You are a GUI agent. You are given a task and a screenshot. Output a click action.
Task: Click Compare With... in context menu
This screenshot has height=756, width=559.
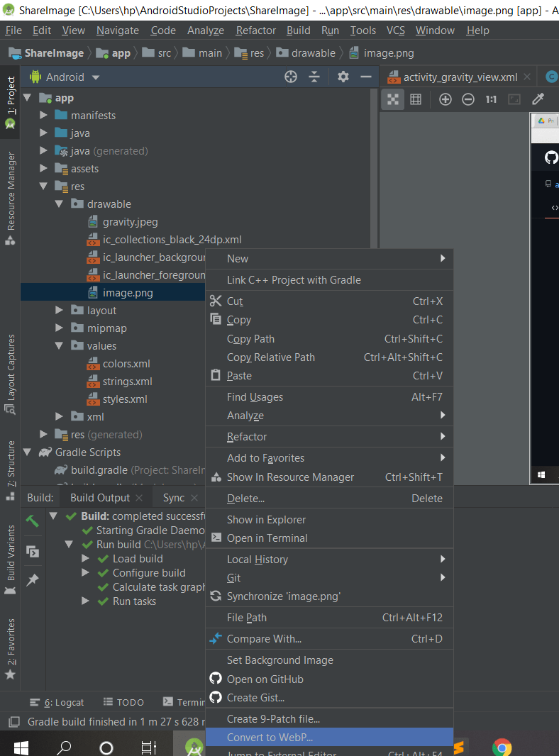(329, 639)
